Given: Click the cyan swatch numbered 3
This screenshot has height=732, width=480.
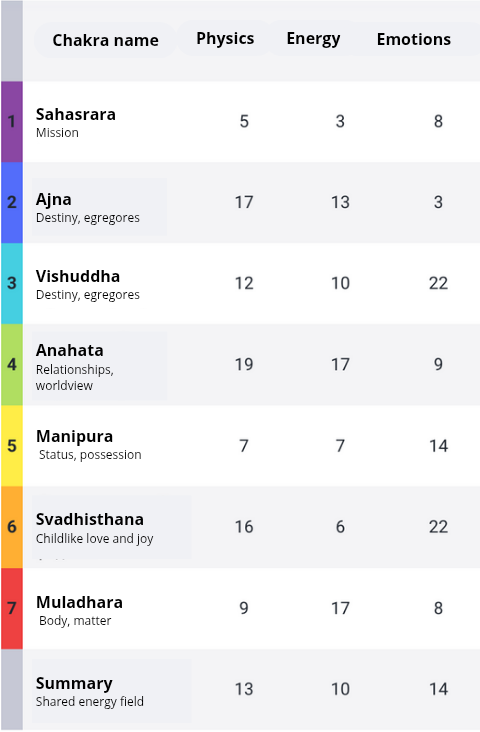Looking at the screenshot, I should coord(12,283).
